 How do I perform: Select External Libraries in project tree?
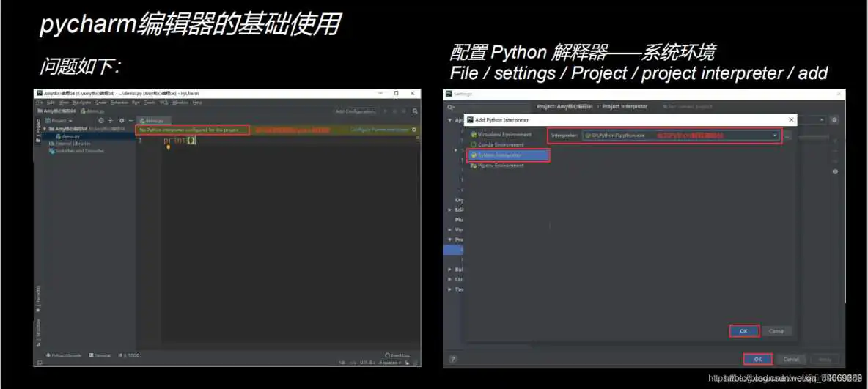click(70, 144)
